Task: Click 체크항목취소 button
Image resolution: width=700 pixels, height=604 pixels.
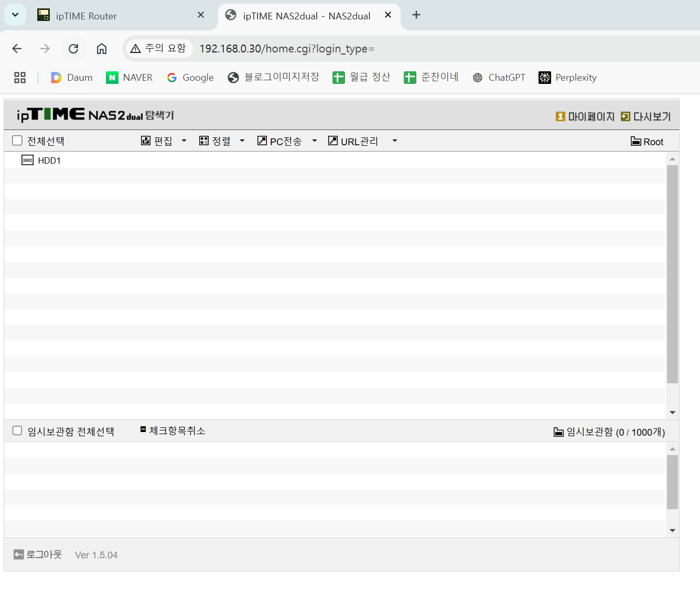Action: (x=173, y=430)
